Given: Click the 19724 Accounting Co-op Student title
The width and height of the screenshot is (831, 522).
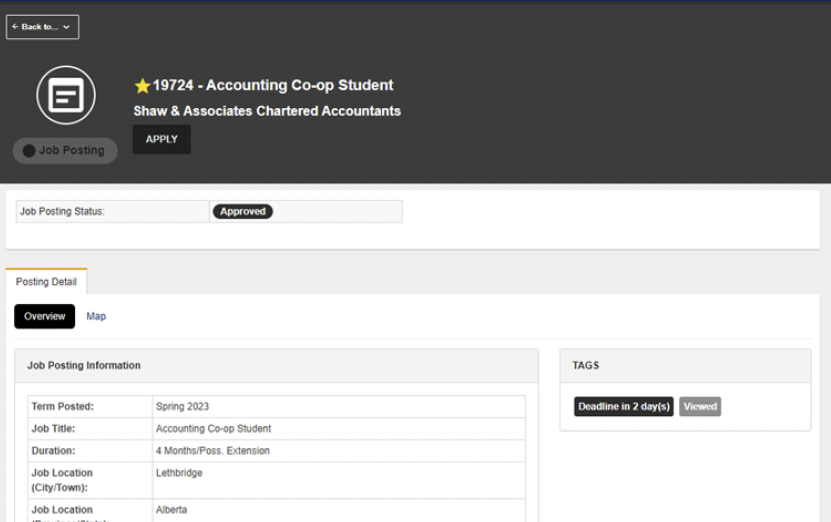Looking at the screenshot, I should (x=273, y=86).
